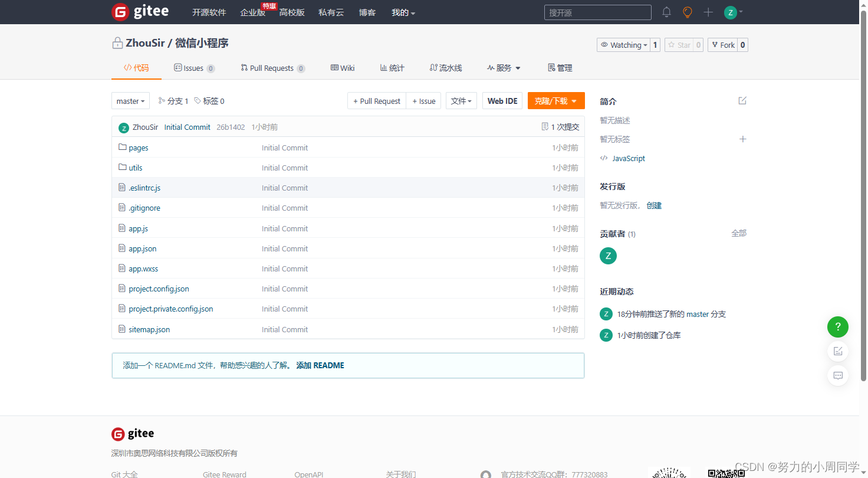The image size is (868, 478).
Task: Open the Web IDE button
Action: pos(502,101)
